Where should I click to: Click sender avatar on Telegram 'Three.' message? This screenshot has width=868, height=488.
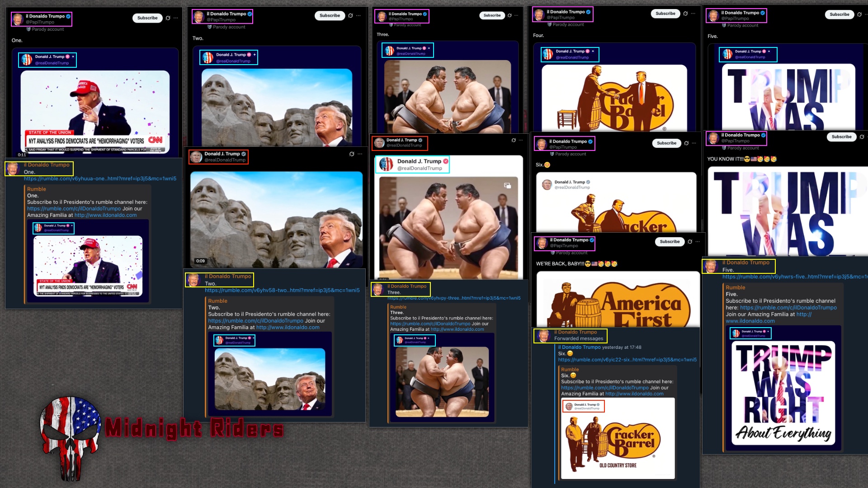coord(378,289)
